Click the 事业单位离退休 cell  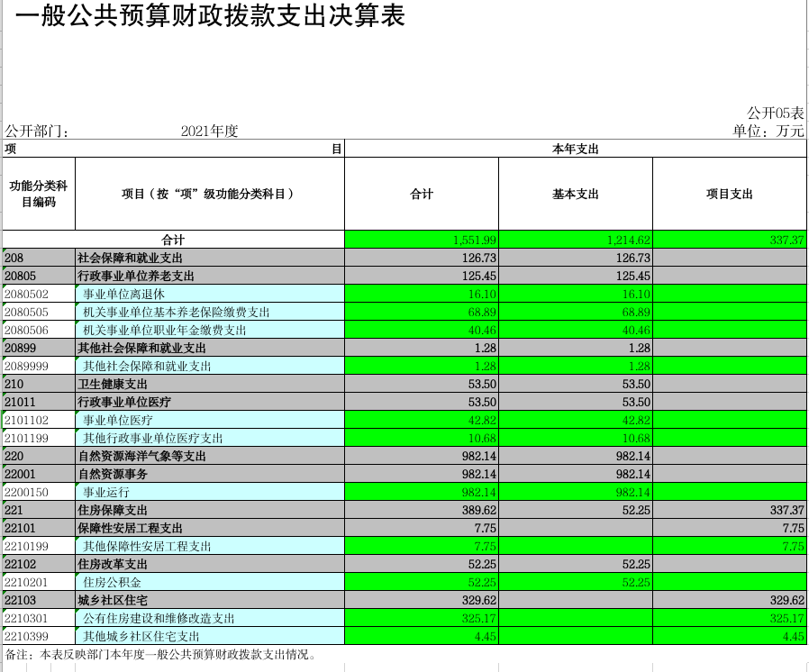210,294
